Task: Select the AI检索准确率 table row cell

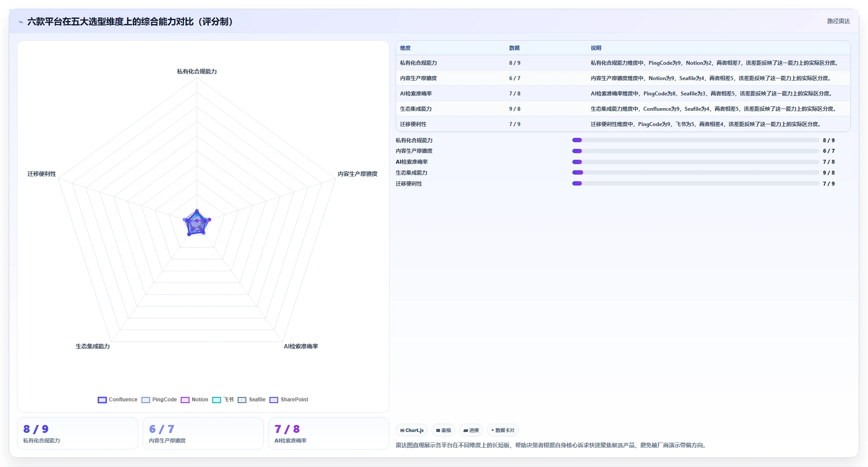Action: point(416,94)
